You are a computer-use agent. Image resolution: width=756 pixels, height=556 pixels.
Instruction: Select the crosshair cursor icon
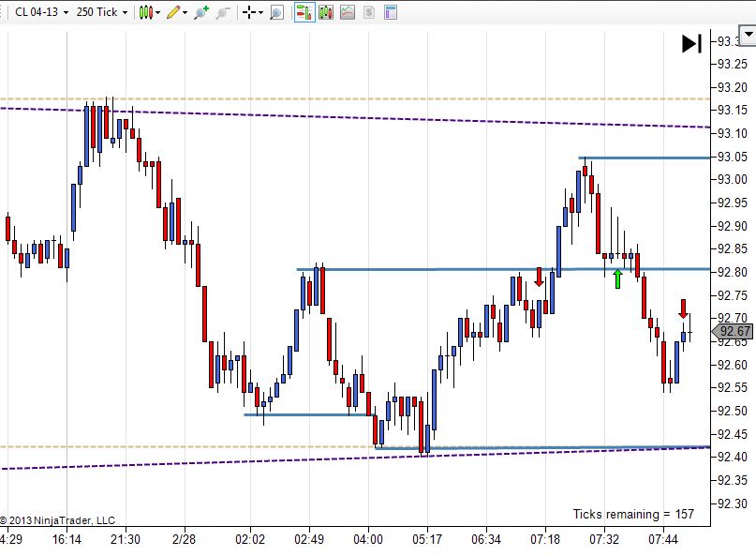[x=249, y=12]
